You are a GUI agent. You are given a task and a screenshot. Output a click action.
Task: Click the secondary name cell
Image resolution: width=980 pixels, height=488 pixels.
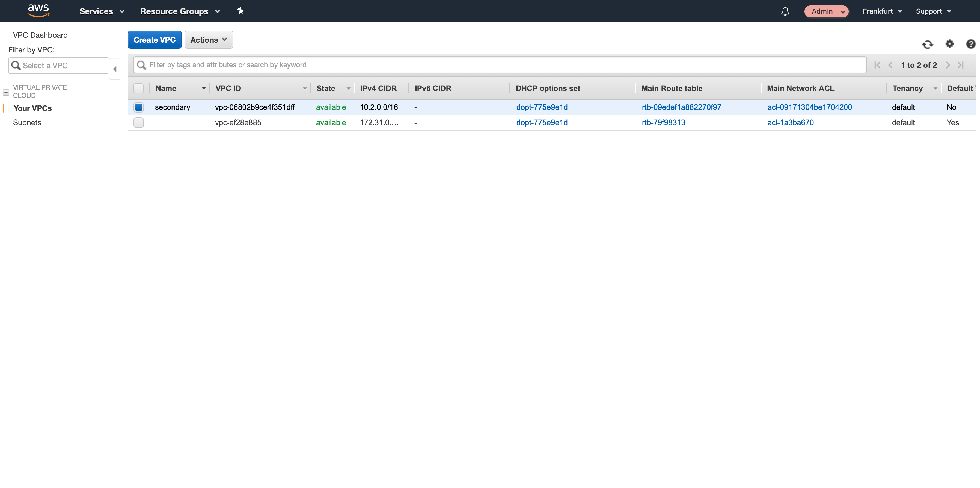tap(172, 107)
